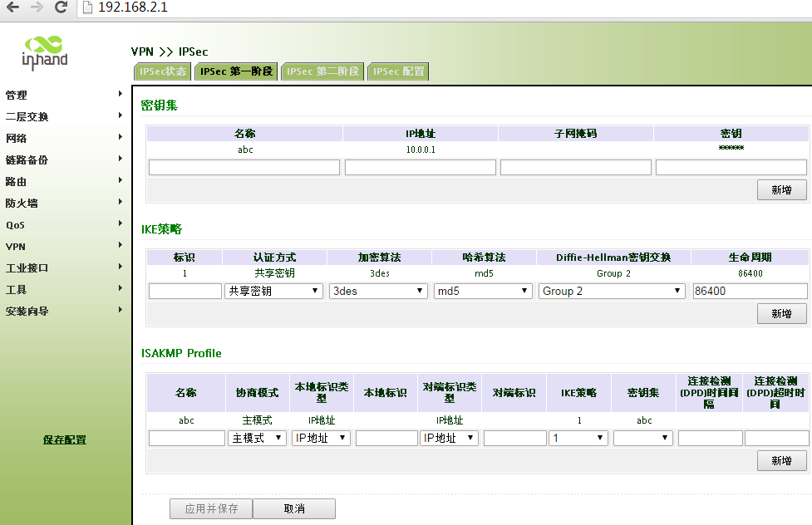Image resolution: width=812 pixels, height=525 pixels.
Task: Open the IPSec 配置 tab
Action: coord(399,71)
